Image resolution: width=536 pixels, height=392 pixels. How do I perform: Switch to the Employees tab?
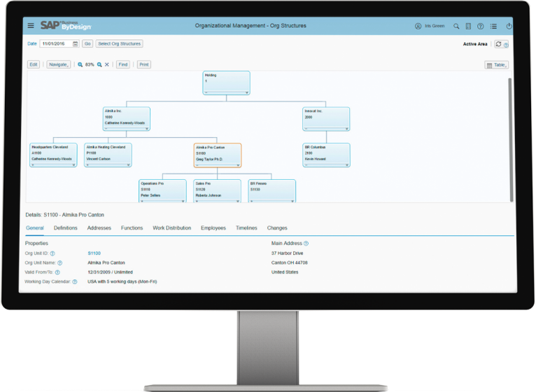point(213,227)
